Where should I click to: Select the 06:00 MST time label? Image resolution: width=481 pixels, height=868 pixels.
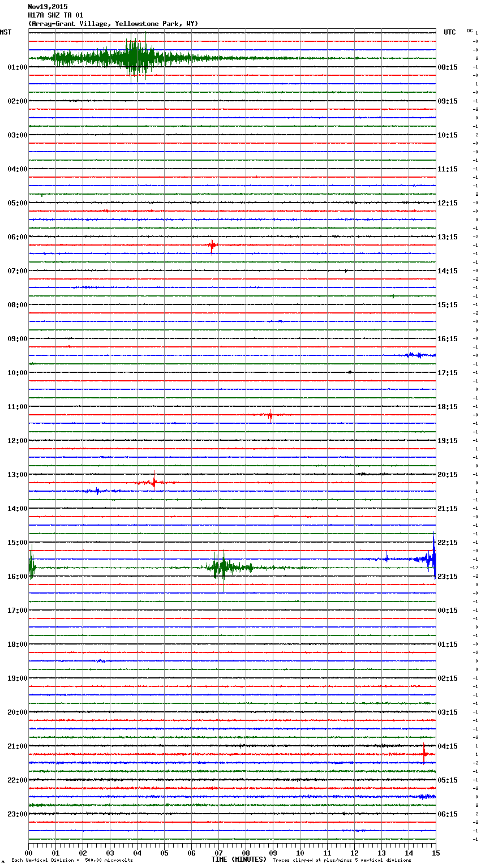click(x=18, y=237)
